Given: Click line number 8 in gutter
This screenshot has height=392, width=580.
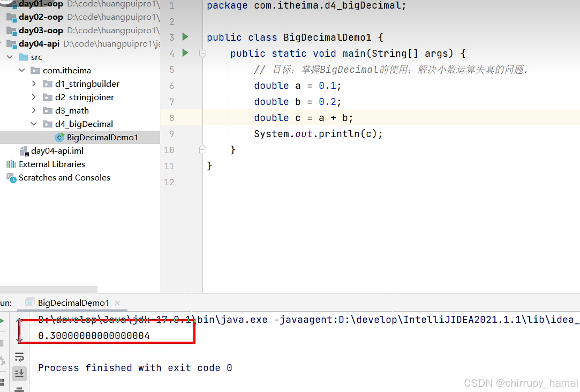Looking at the screenshot, I should coord(171,118).
